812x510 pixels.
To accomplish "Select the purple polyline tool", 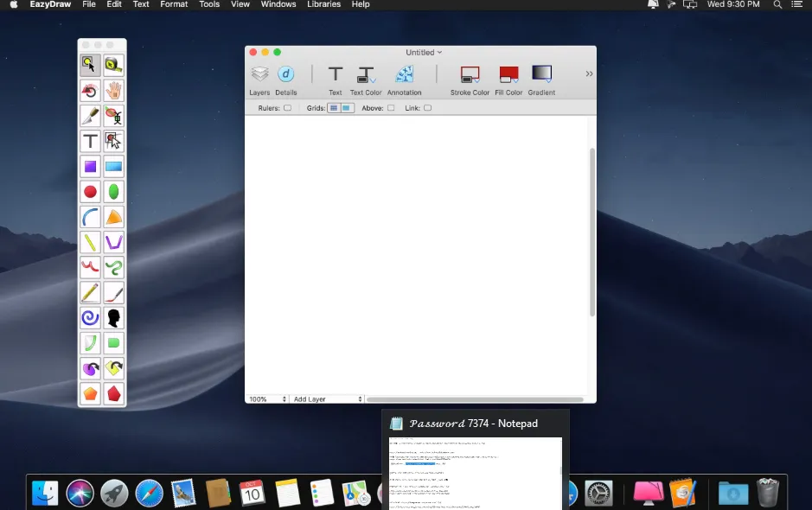I will [113, 242].
